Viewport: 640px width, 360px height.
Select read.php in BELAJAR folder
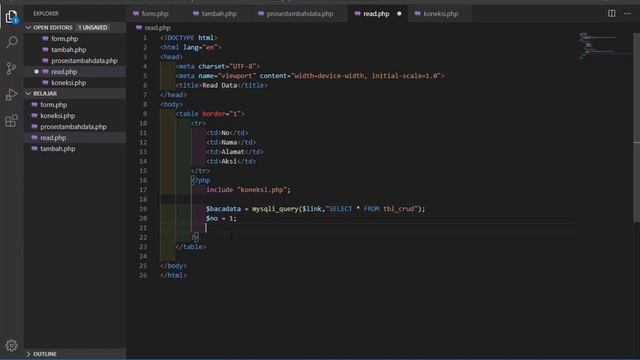(x=53, y=138)
